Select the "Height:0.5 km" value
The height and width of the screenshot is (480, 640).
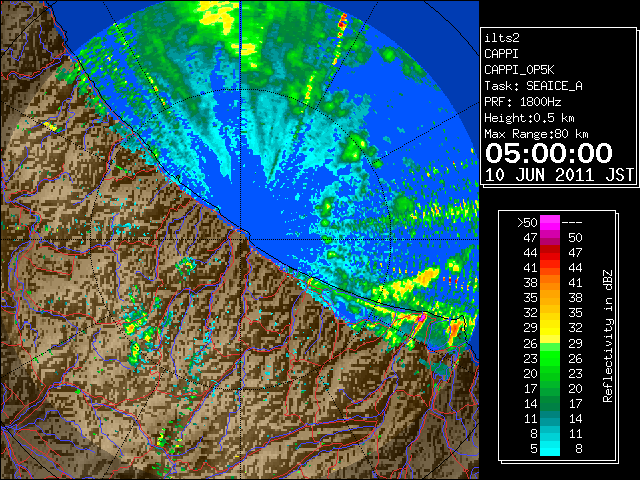529,118
